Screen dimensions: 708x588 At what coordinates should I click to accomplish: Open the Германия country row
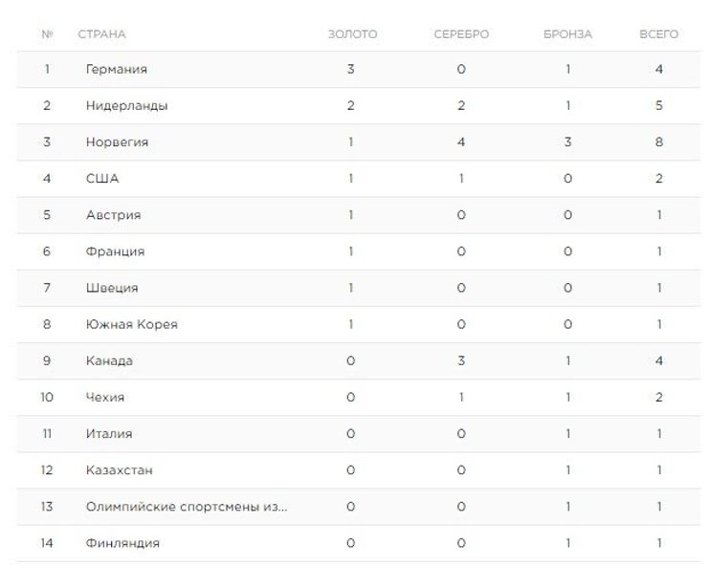116,70
